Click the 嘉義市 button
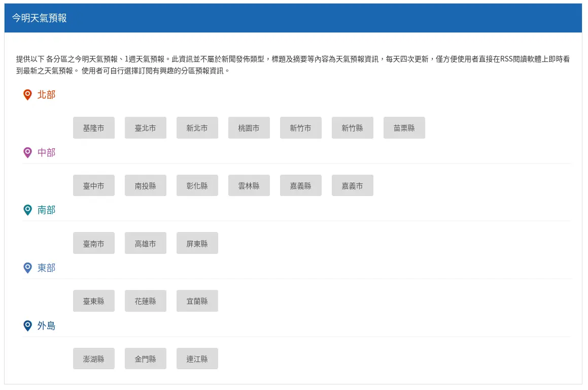 click(x=353, y=186)
